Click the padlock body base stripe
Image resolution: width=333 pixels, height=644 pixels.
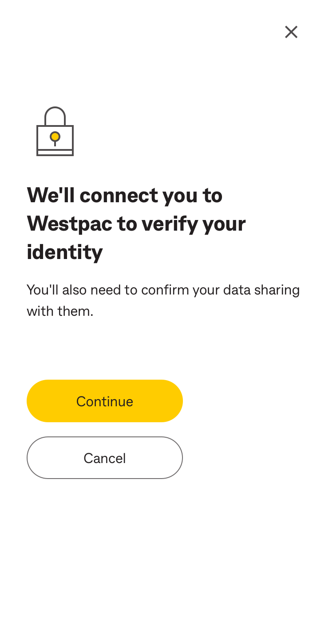click(55, 153)
